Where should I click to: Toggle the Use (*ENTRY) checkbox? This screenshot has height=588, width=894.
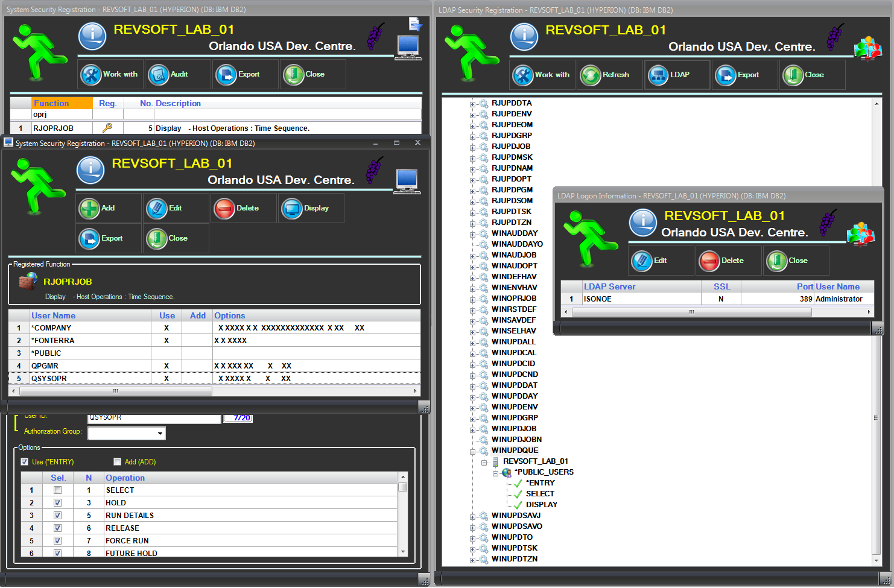coord(25,462)
